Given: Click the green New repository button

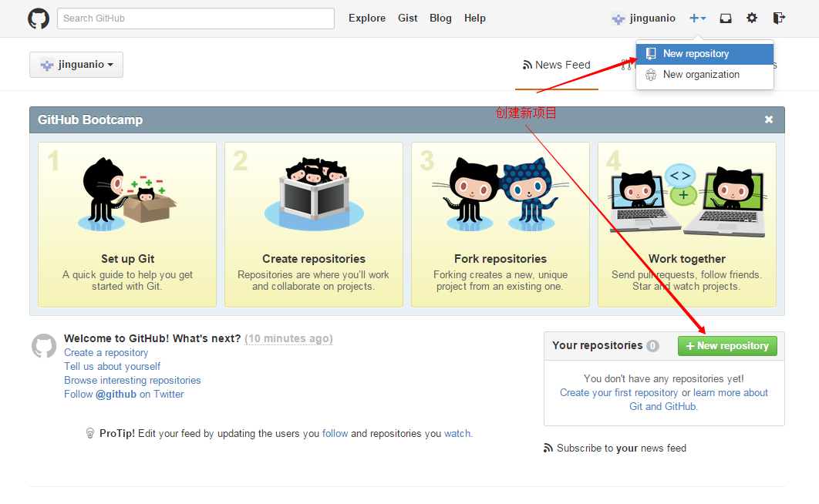Looking at the screenshot, I should tap(727, 346).
